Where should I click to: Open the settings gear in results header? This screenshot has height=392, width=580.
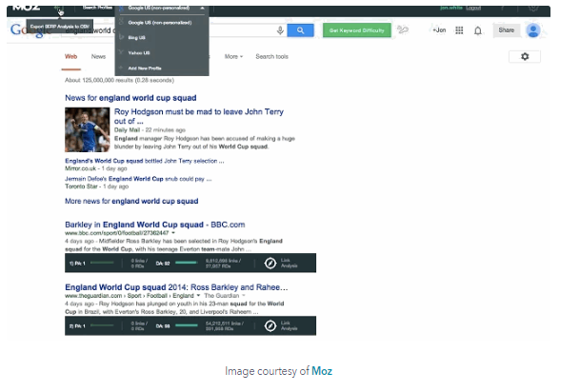(525, 56)
